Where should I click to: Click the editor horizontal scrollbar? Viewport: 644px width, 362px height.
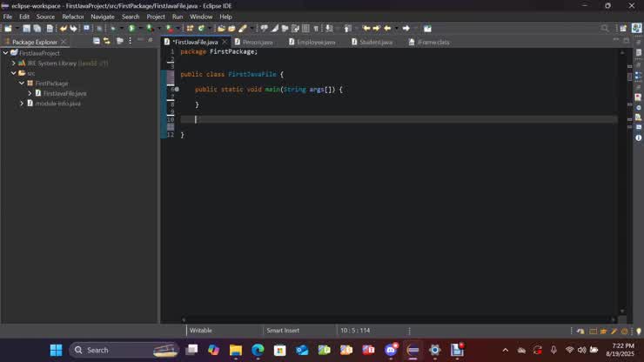tap(398, 319)
